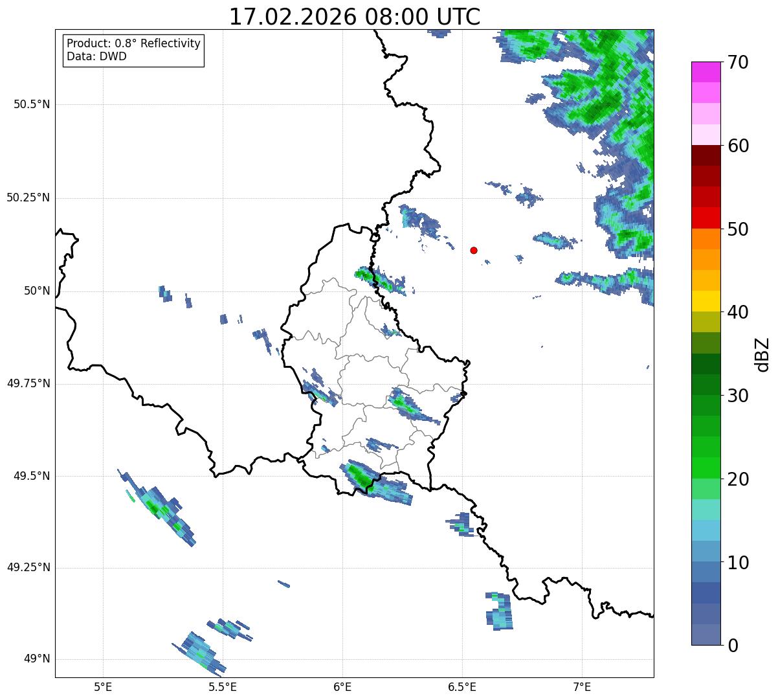Click the 7°E longitude tick label

[x=583, y=686]
